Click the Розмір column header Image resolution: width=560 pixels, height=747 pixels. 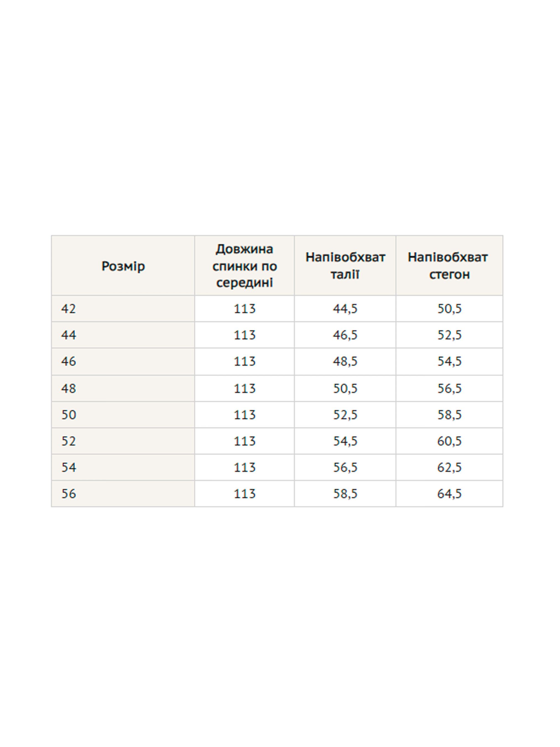click(x=123, y=266)
